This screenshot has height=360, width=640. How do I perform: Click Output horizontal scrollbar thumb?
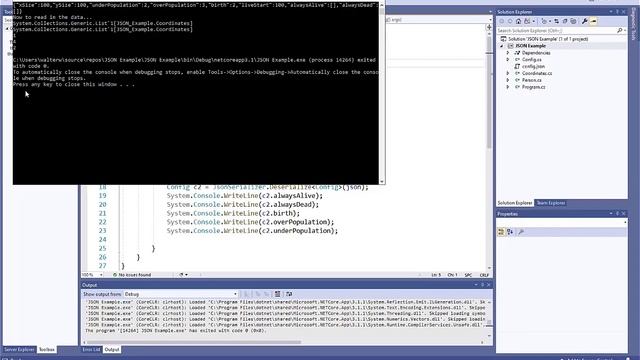tap(194, 342)
